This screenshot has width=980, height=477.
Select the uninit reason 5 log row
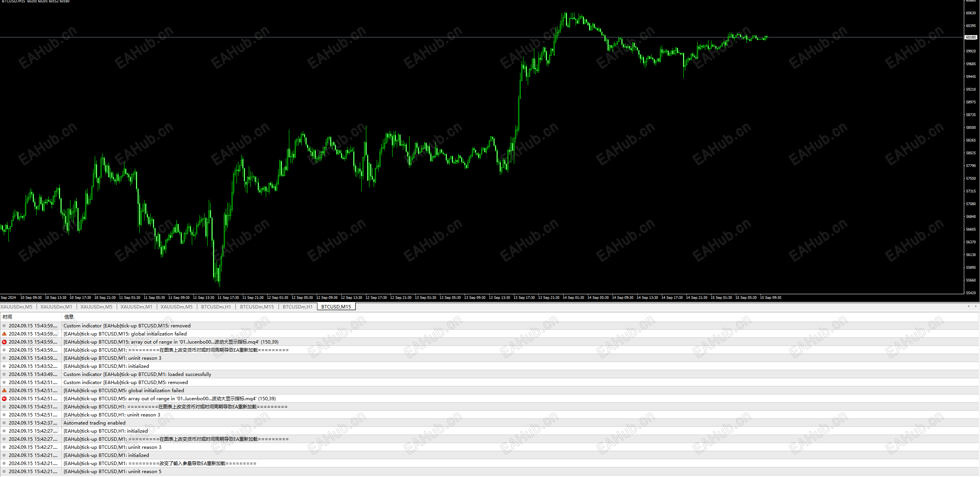(112, 472)
